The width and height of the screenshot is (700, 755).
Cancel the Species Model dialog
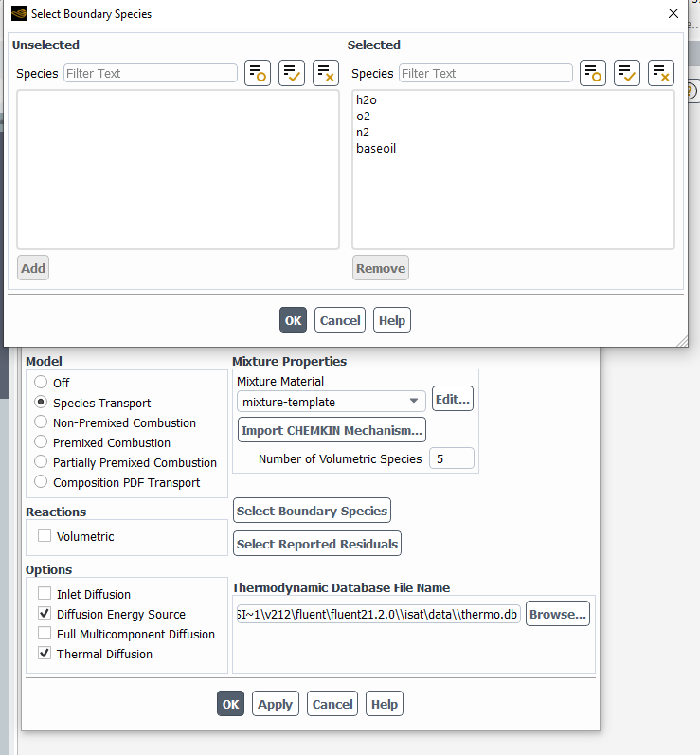332,704
